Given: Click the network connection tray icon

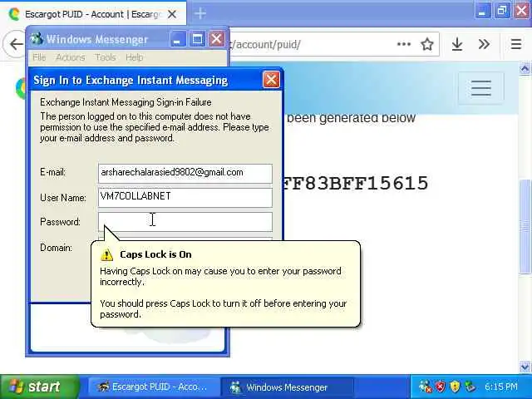Looking at the screenshot, I should click(470, 387).
